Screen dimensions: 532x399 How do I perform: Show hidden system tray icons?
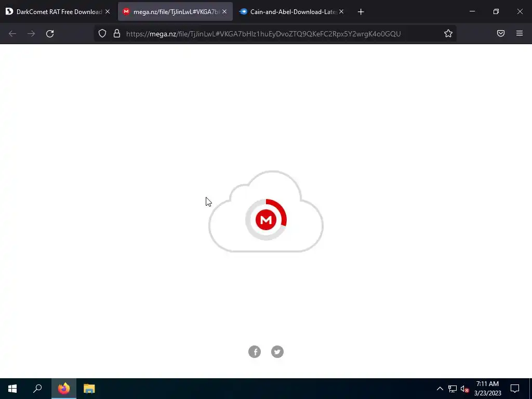pyautogui.click(x=440, y=389)
